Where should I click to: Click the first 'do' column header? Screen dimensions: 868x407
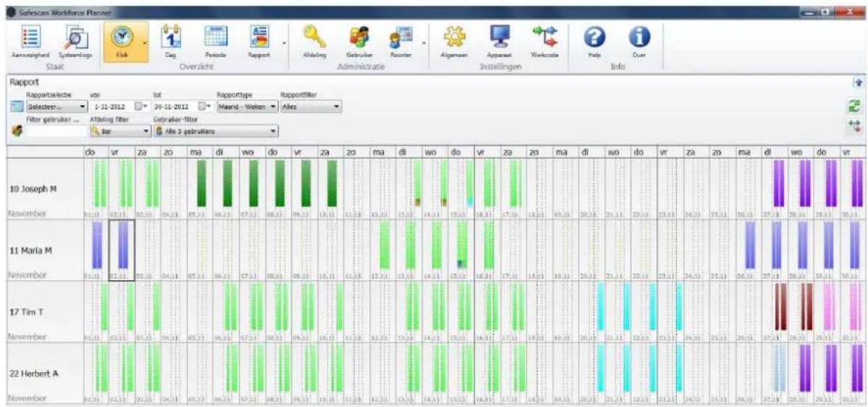[x=96, y=151]
